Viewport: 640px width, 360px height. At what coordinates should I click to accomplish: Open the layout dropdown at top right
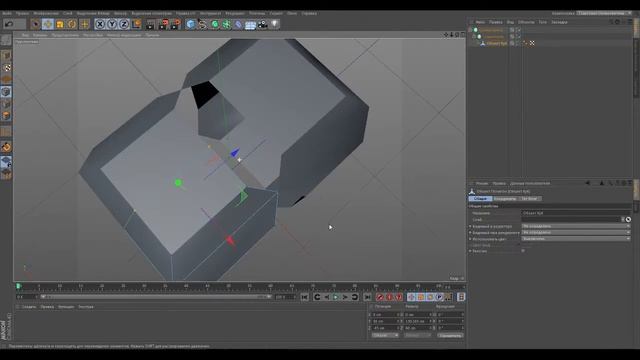(x=604, y=13)
